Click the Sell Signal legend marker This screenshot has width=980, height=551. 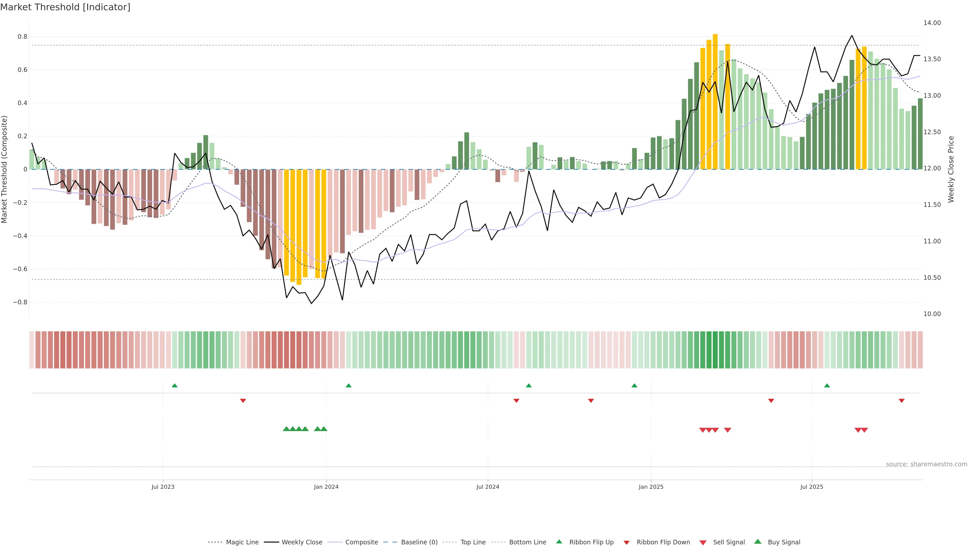click(x=703, y=542)
